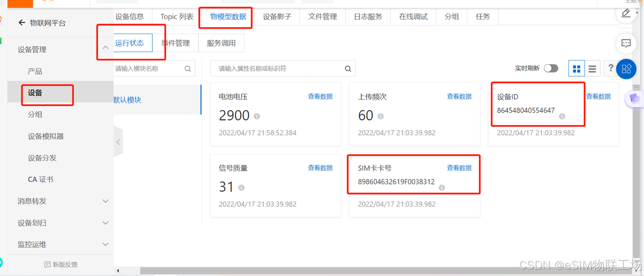The width and height of the screenshot is (644, 276).
Task: View data for 上传频次
Action: coord(459,97)
